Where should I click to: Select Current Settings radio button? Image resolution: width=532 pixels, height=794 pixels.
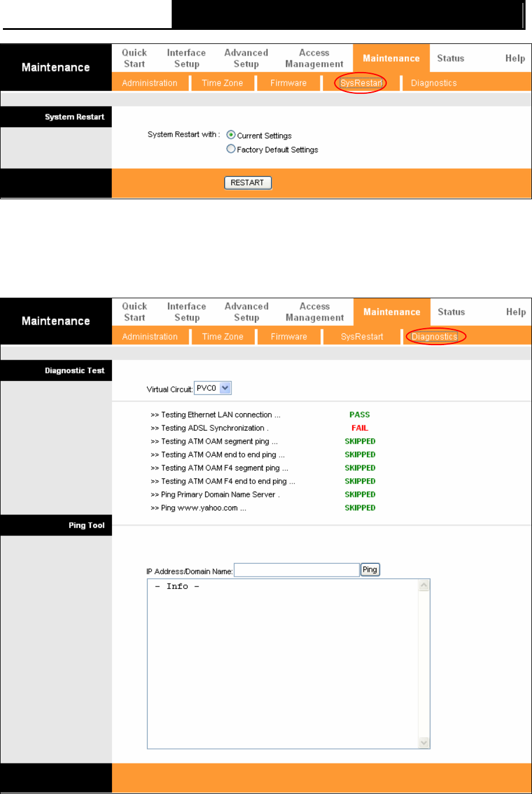[231, 135]
